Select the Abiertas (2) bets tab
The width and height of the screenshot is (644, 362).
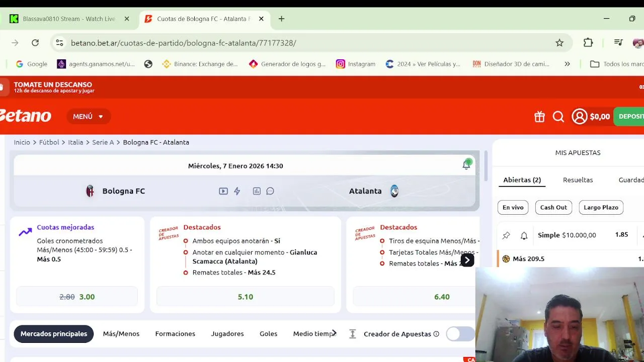(x=522, y=180)
